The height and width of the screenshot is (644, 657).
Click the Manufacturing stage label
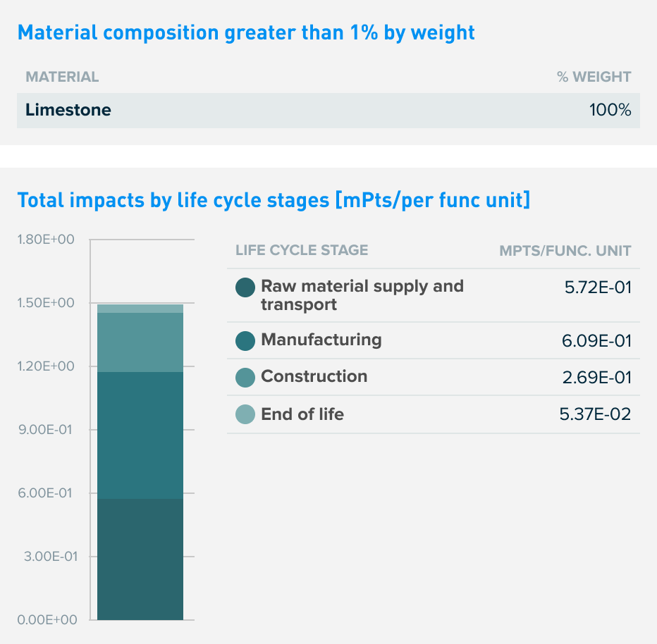pos(321,340)
